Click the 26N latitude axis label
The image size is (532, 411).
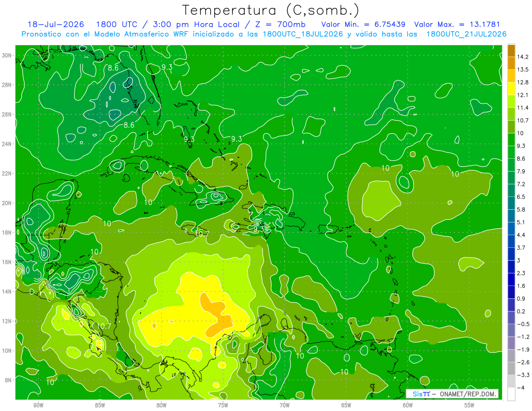[x=7, y=114]
